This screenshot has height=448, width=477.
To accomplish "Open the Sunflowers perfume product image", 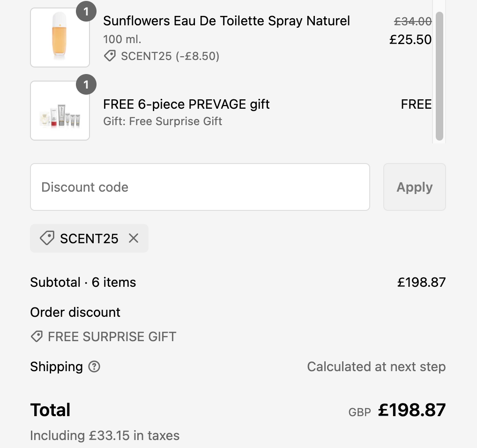I will click(60, 37).
